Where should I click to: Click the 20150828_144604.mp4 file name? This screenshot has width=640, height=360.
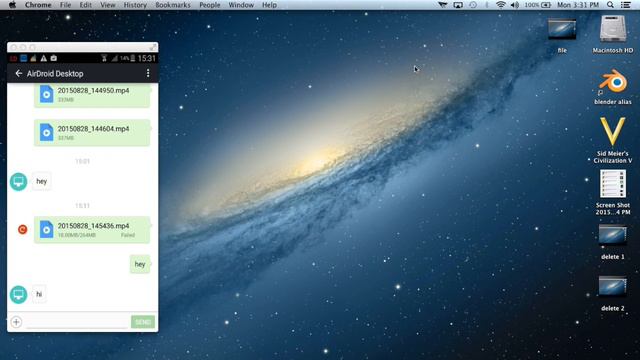point(93,129)
